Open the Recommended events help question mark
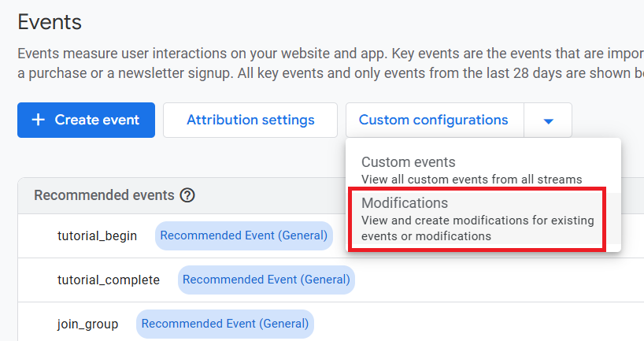The height and width of the screenshot is (341, 644). (x=187, y=195)
